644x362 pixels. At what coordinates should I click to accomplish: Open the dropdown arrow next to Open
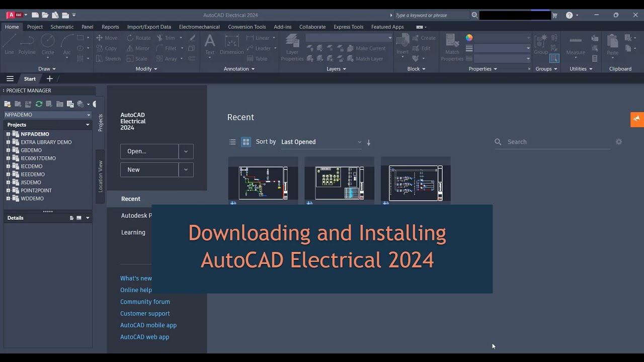coord(186,151)
